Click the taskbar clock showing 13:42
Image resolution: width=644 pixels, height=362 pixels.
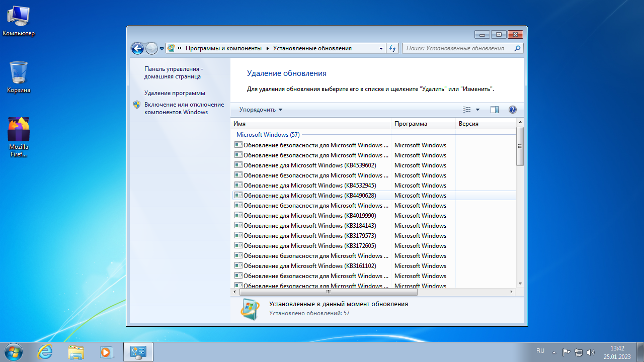click(617, 352)
